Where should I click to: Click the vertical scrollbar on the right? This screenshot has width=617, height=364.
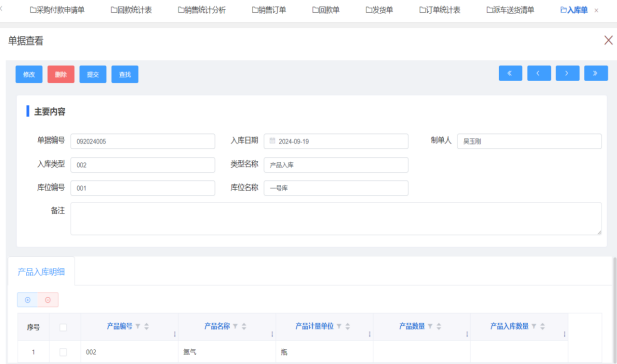615,309
